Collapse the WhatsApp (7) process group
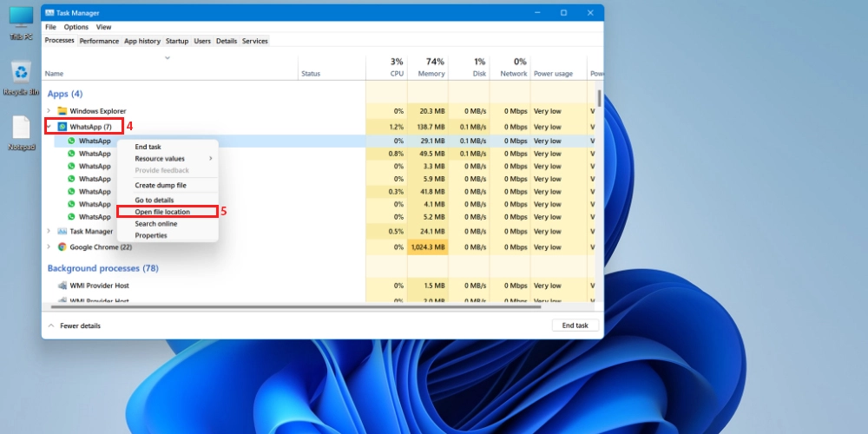The width and height of the screenshot is (868, 434). tap(49, 127)
